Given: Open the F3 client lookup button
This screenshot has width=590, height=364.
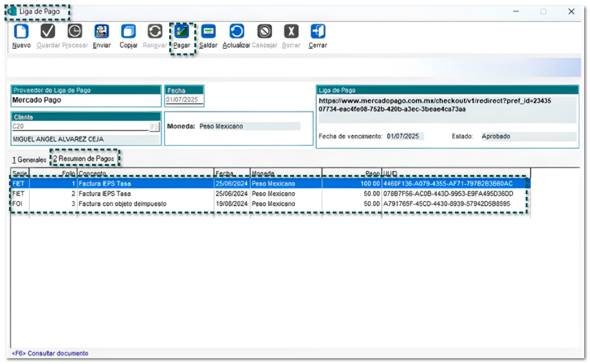Looking at the screenshot, I should tap(154, 127).
